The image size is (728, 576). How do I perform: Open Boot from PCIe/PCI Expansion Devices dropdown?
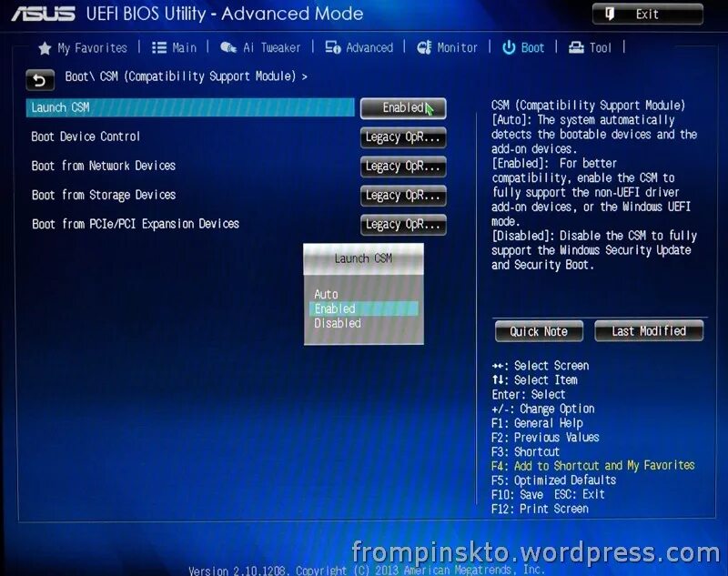click(x=403, y=225)
